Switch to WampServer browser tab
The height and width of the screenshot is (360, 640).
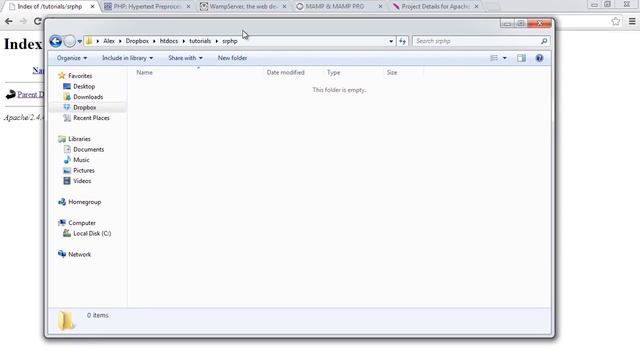coord(243,7)
